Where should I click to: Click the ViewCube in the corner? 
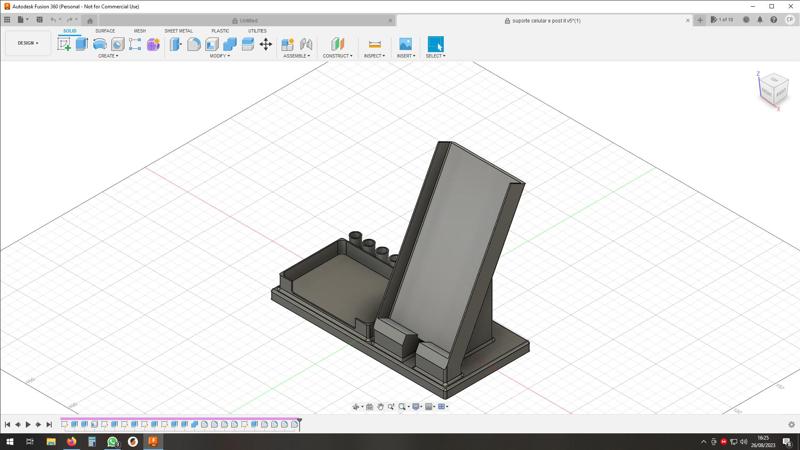772,89
